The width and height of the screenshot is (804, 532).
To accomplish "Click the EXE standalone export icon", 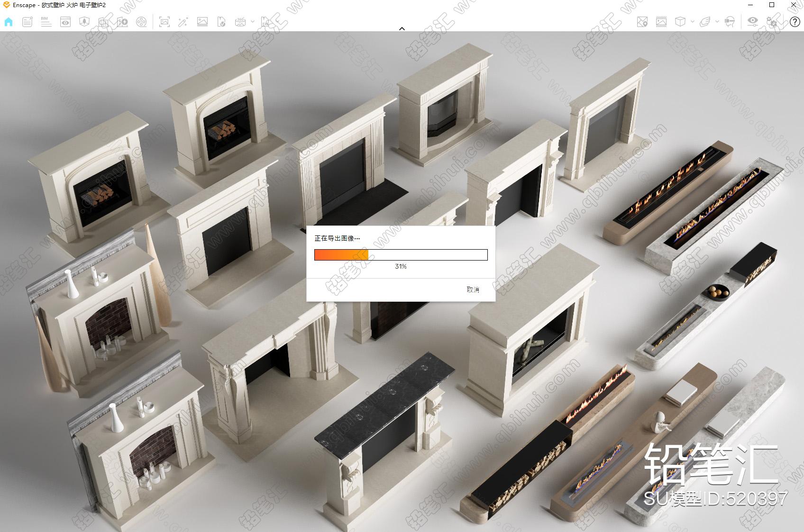I will (265, 22).
